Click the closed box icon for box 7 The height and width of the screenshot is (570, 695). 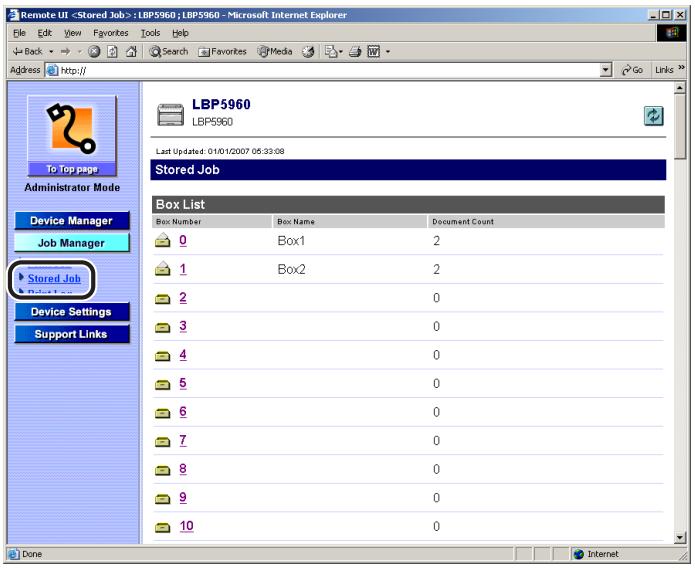tap(163, 442)
